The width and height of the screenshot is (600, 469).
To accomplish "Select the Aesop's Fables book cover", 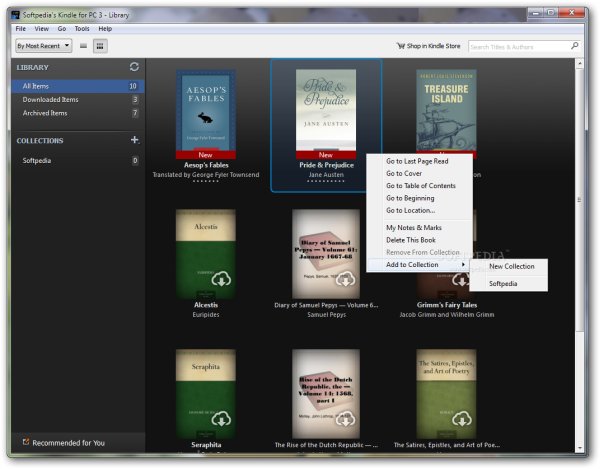I will point(205,110).
